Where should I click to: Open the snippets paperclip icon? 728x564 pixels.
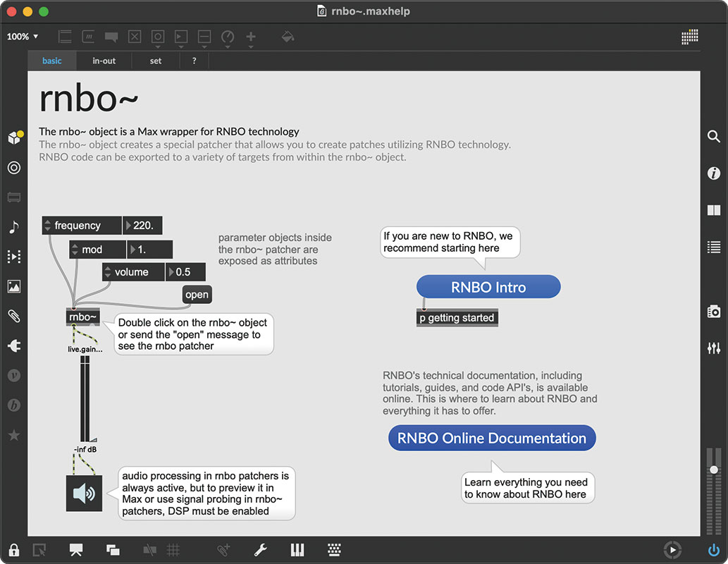pos(14,317)
